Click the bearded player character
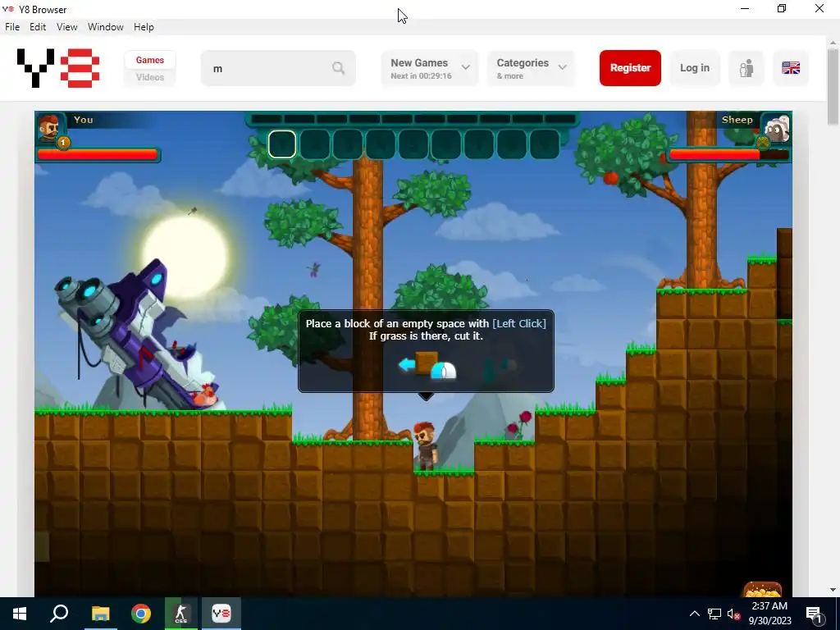 (426, 445)
